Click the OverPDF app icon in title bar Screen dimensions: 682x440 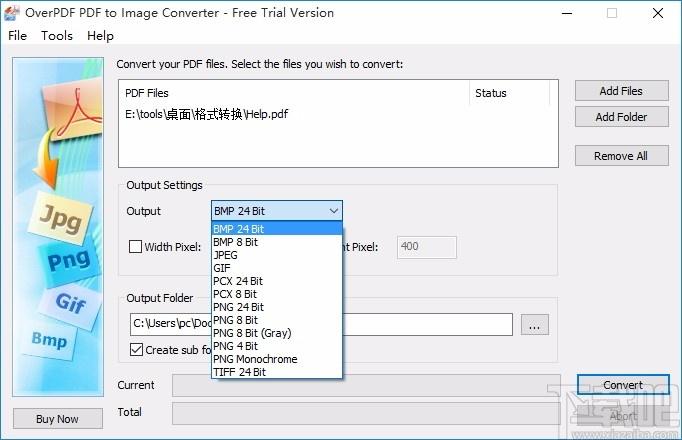[12, 13]
